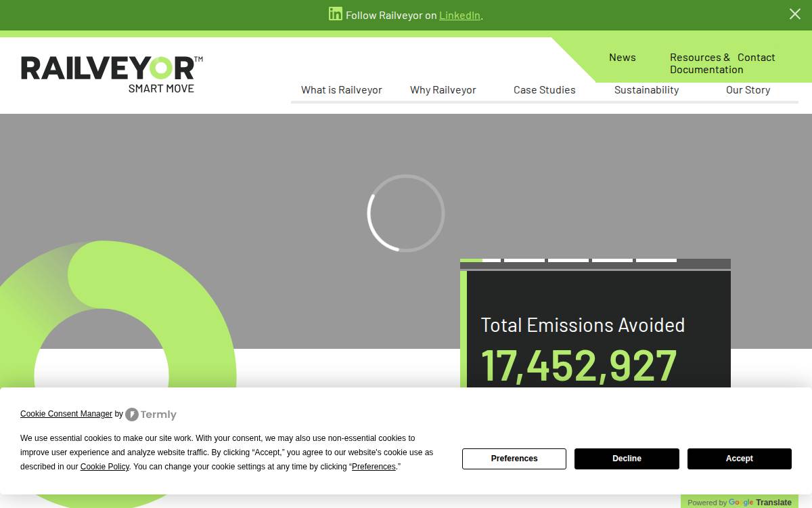Close the LinkedIn announcement banner

click(x=795, y=14)
